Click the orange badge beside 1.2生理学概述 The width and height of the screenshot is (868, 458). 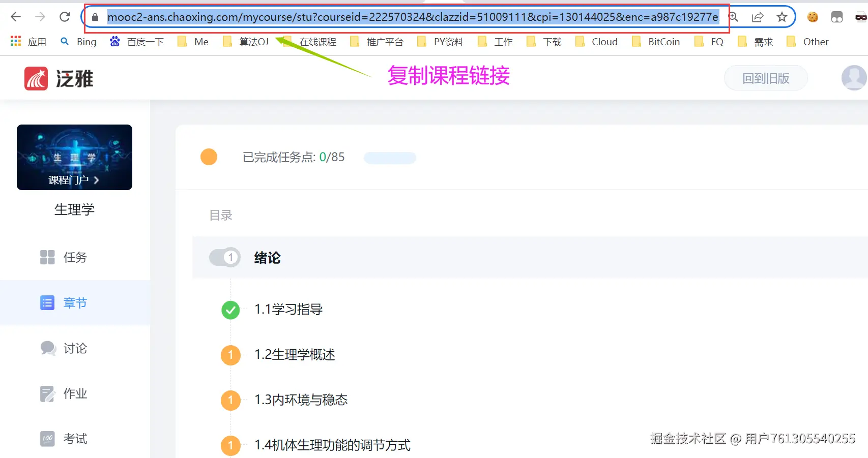point(230,355)
